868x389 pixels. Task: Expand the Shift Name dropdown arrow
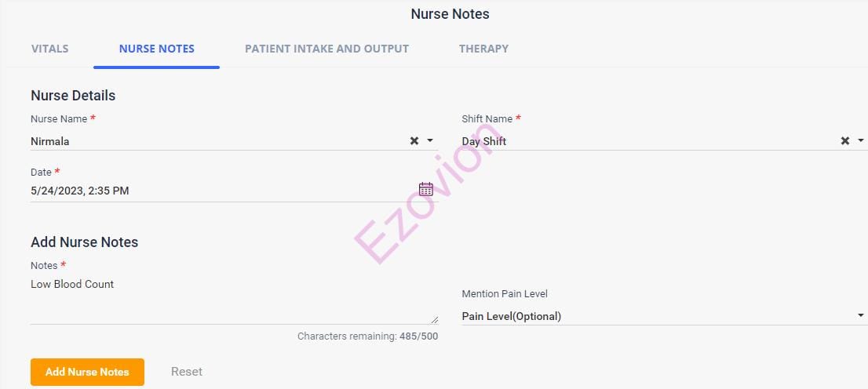click(861, 141)
